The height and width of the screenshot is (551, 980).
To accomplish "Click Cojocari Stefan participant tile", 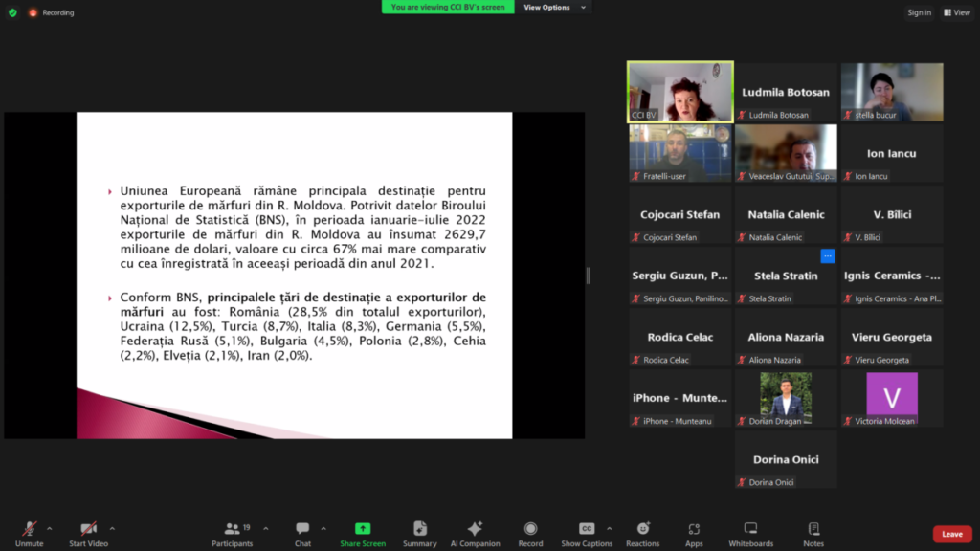I will 680,214.
